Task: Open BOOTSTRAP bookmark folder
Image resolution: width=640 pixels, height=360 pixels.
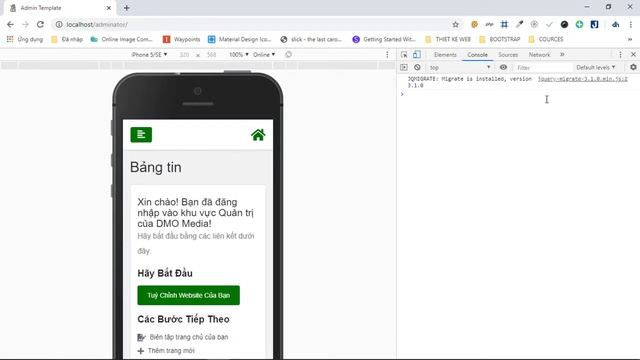Action: [500, 39]
